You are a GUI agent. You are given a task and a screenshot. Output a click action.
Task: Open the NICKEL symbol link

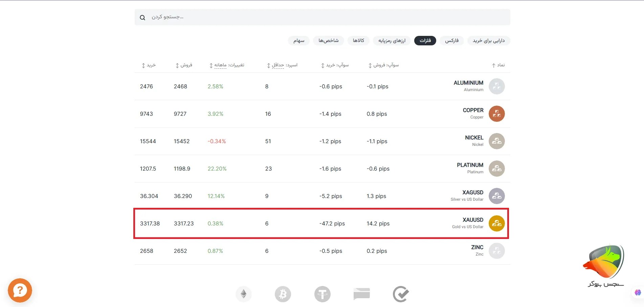tap(474, 138)
